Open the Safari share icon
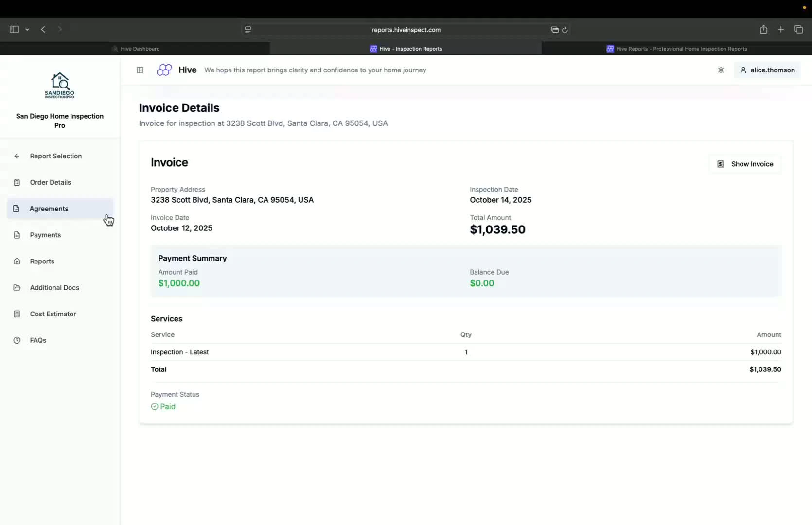The width and height of the screenshot is (812, 525). tap(764, 29)
